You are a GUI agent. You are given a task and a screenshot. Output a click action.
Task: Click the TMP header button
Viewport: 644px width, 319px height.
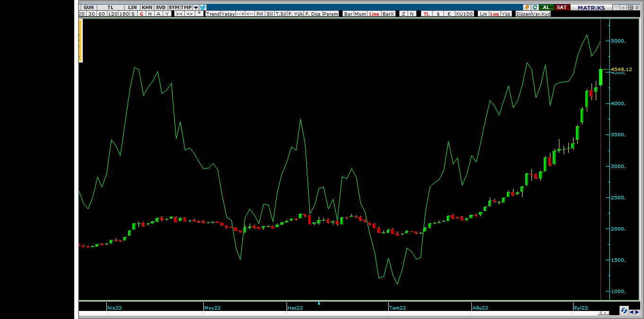tap(186, 8)
